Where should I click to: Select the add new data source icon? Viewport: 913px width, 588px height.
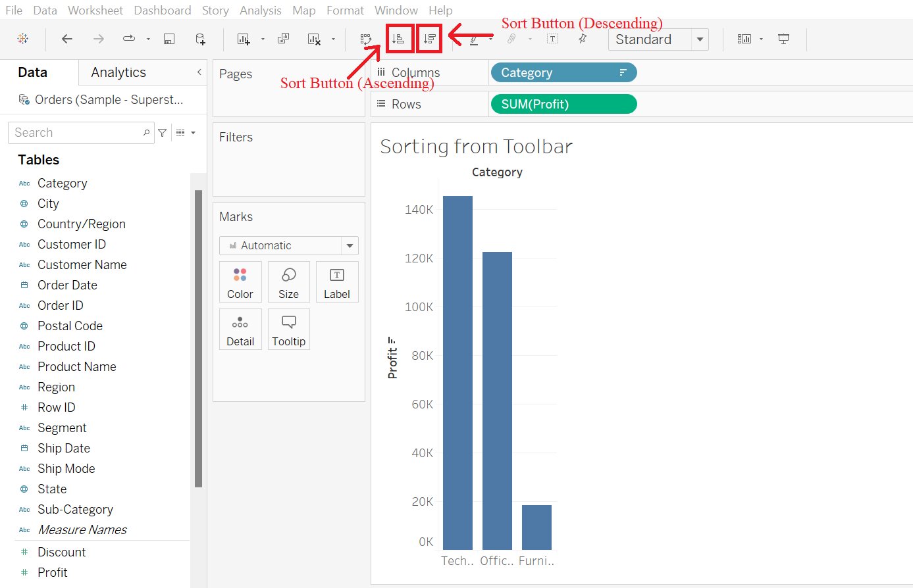[199, 38]
